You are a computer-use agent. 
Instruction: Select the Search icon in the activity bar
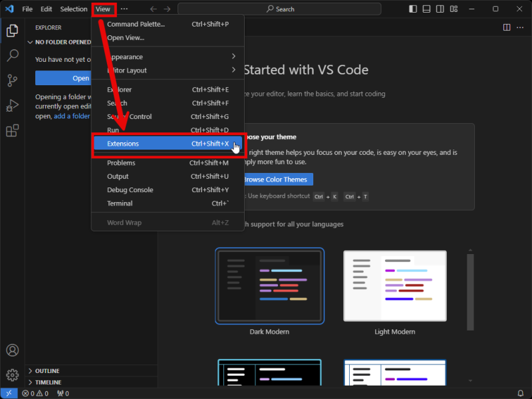12,55
